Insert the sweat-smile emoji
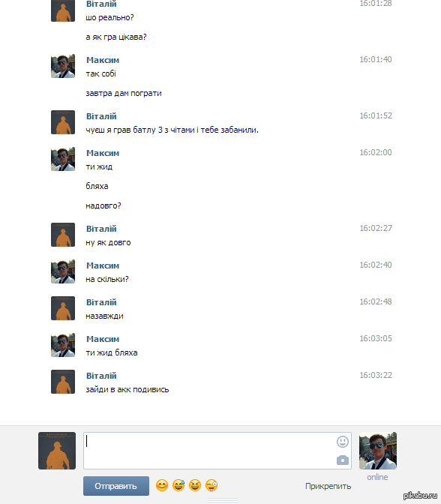The width and height of the screenshot is (441, 504). click(178, 485)
